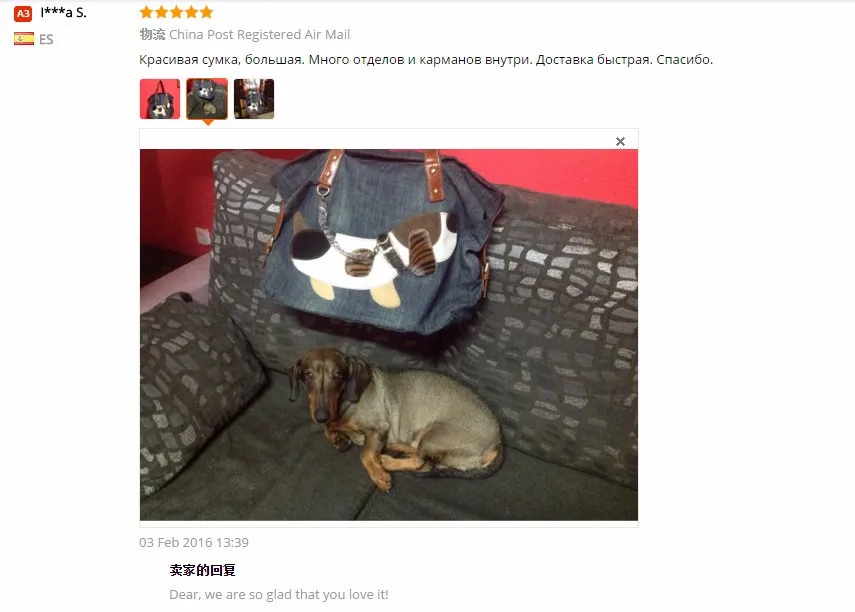This screenshot has height=612, width=855.
Task: View the third review thumbnail
Action: (x=254, y=99)
